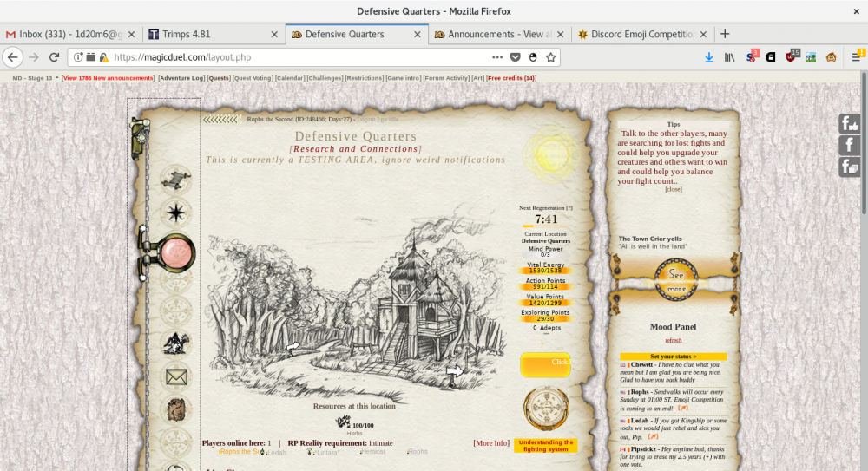Click the round compass medallion
This screenshot has height=471, width=868.
[x=546, y=409]
